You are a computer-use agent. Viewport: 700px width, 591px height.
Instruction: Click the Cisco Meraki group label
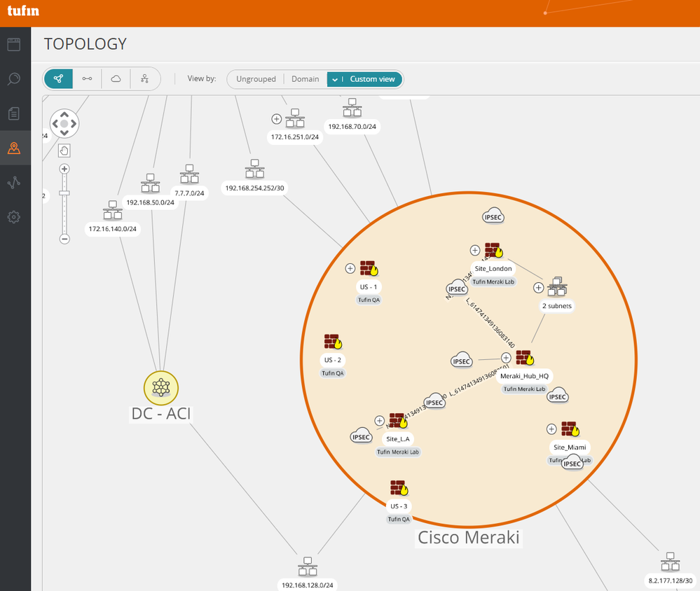468,538
